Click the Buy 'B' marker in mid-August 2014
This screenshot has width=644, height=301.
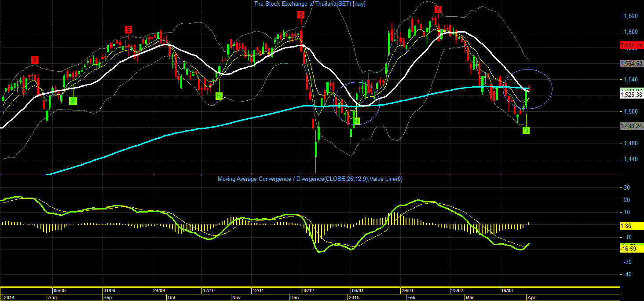coord(73,101)
